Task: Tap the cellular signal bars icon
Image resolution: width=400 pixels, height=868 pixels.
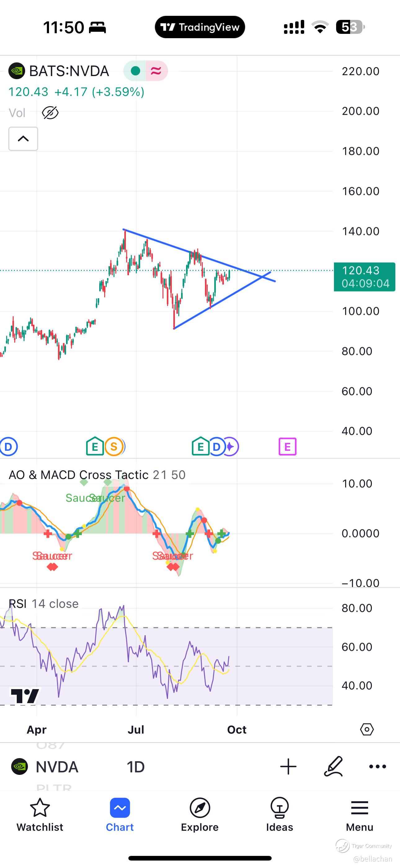Action: (294, 27)
